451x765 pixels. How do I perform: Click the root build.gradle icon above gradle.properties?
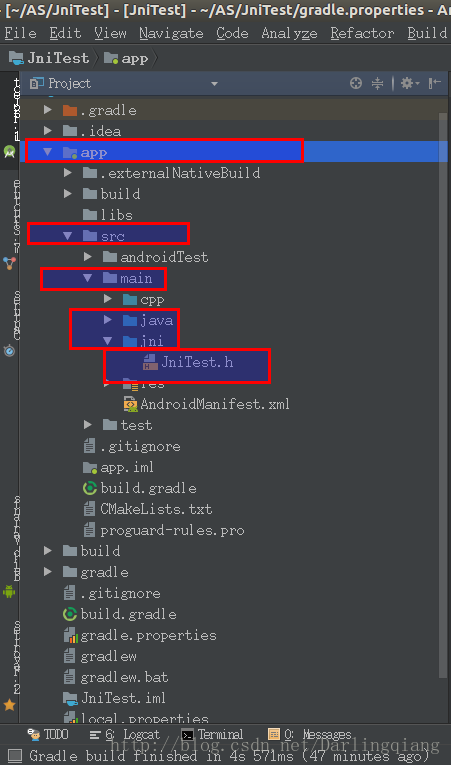[x=70, y=614]
